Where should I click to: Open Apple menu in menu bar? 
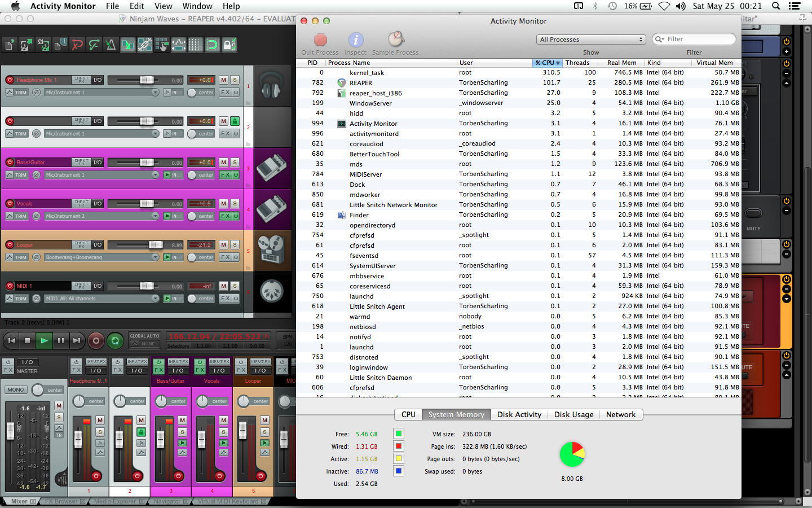tap(15, 6)
